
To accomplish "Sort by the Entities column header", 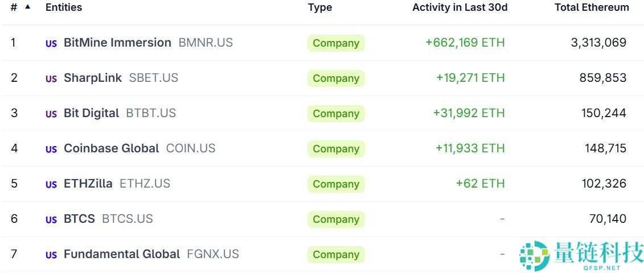I will (64, 7).
